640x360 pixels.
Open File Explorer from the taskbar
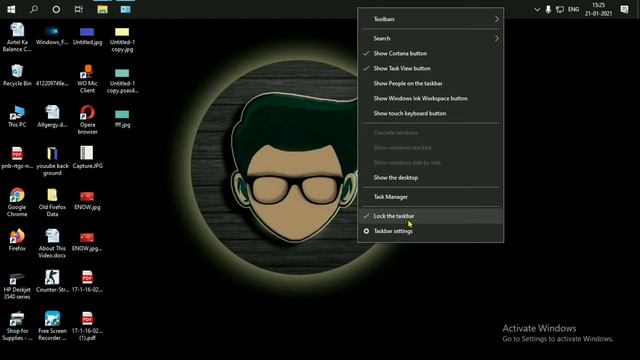coord(102,9)
